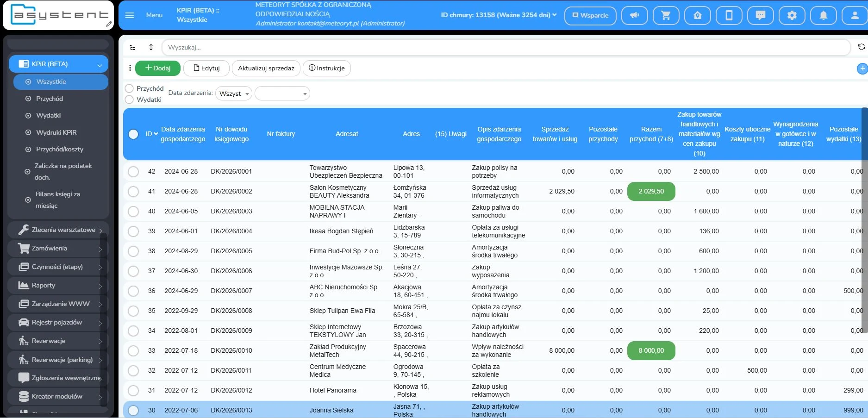Click the green Dodaj button
This screenshot has height=418, width=868.
pos(158,68)
